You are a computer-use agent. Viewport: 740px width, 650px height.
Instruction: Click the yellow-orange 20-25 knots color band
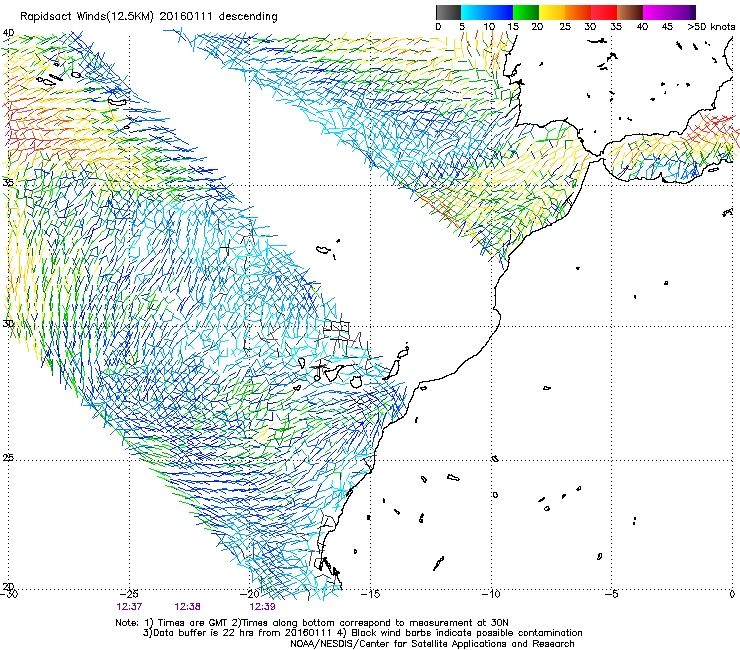pos(552,12)
